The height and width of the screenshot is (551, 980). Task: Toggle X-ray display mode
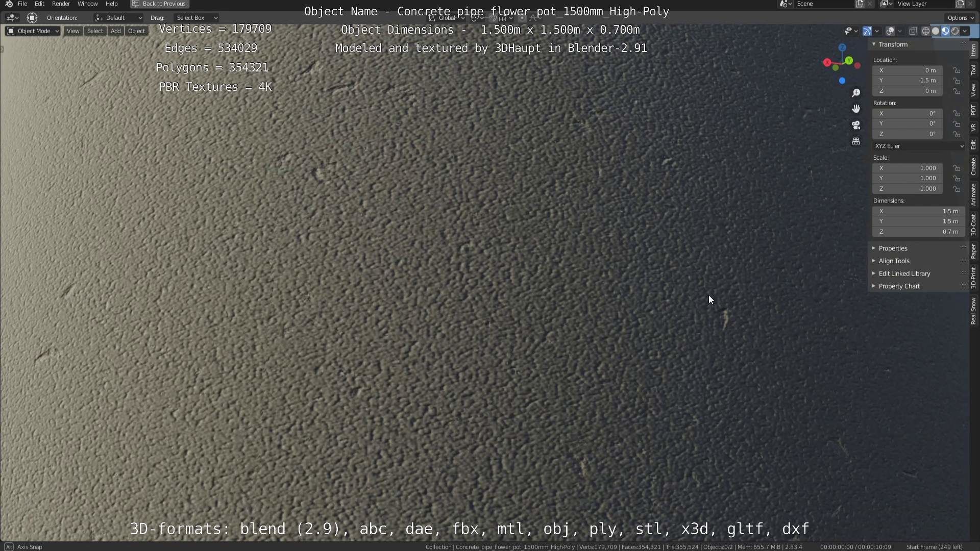tap(913, 31)
